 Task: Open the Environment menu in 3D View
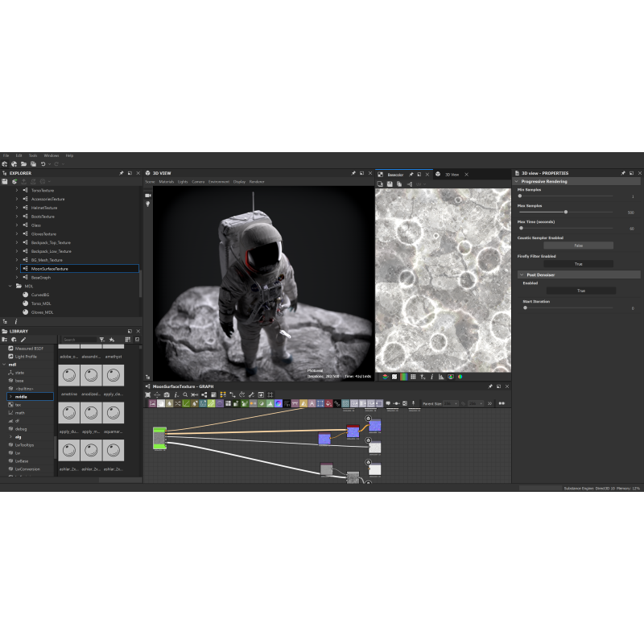pos(219,182)
